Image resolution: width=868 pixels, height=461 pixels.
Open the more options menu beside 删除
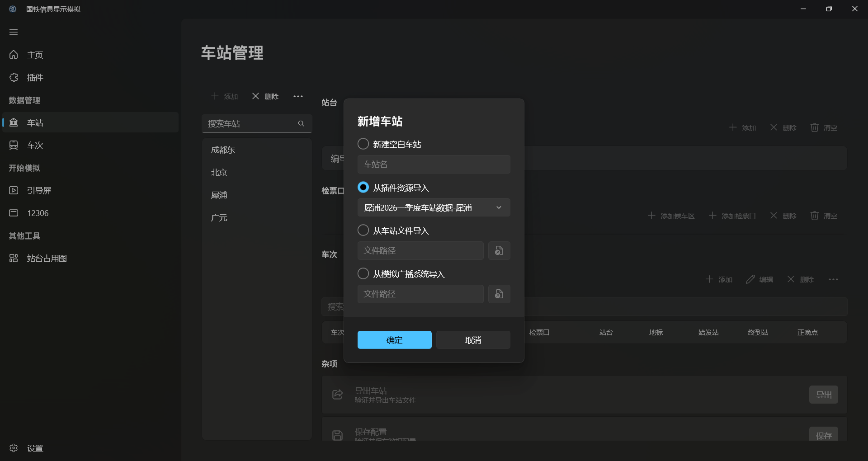click(x=298, y=96)
